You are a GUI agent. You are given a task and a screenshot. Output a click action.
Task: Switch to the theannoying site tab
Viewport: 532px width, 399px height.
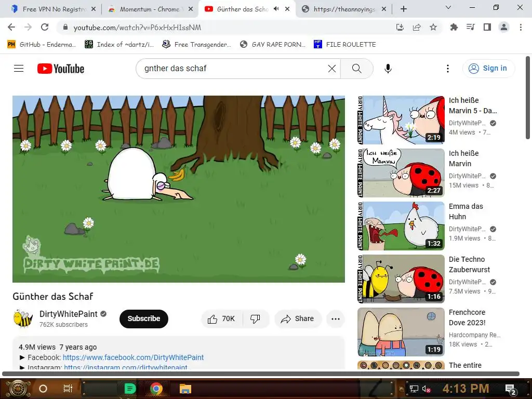pyautogui.click(x=344, y=9)
